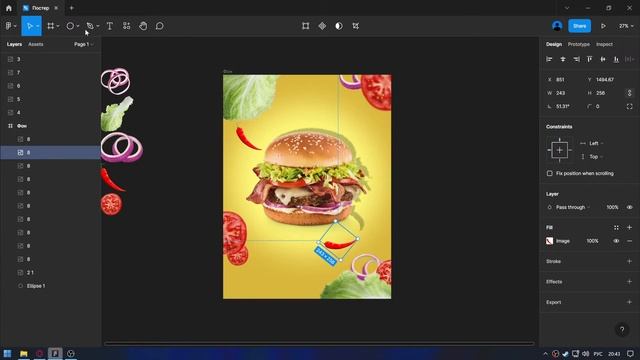640x360 pixels.
Task: Toggle Image fill visibility eye
Action: [x=616, y=241]
